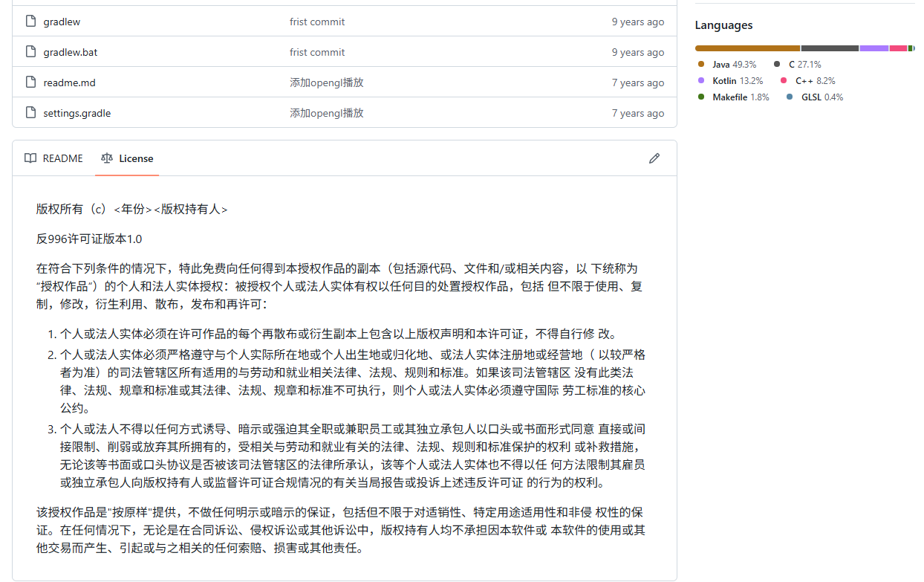Click the readme.md file icon
The height and width of the screenshot is (582, 924).
30,83
